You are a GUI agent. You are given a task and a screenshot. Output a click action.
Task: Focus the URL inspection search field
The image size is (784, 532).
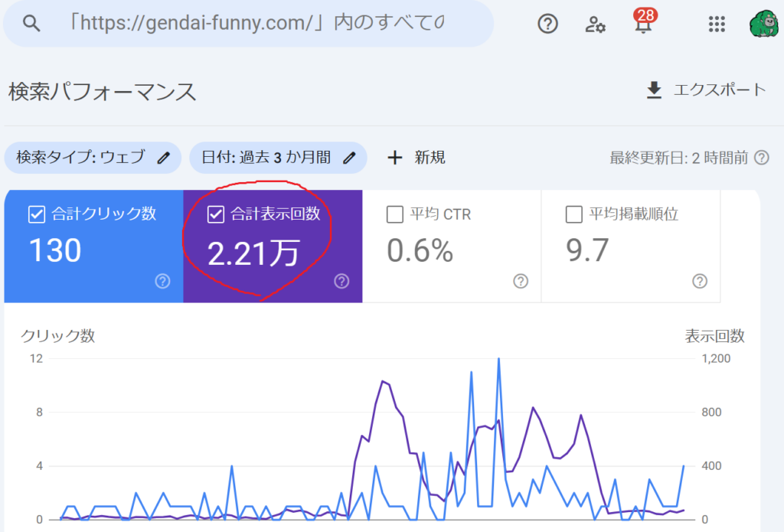click(253, 24)
